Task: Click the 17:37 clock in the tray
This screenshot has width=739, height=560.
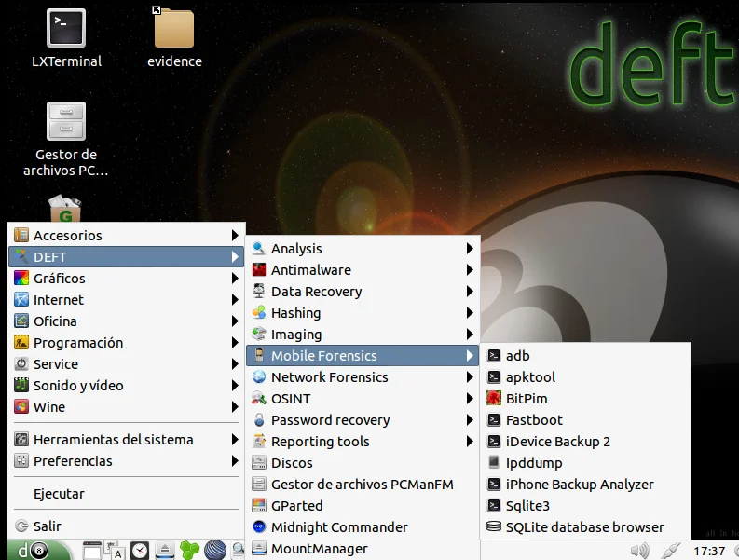Action: tap(709, 551)
